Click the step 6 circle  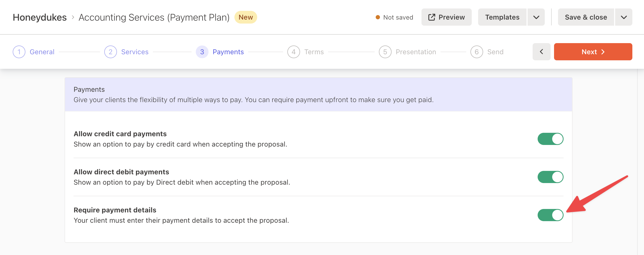[x=477, y=52]
